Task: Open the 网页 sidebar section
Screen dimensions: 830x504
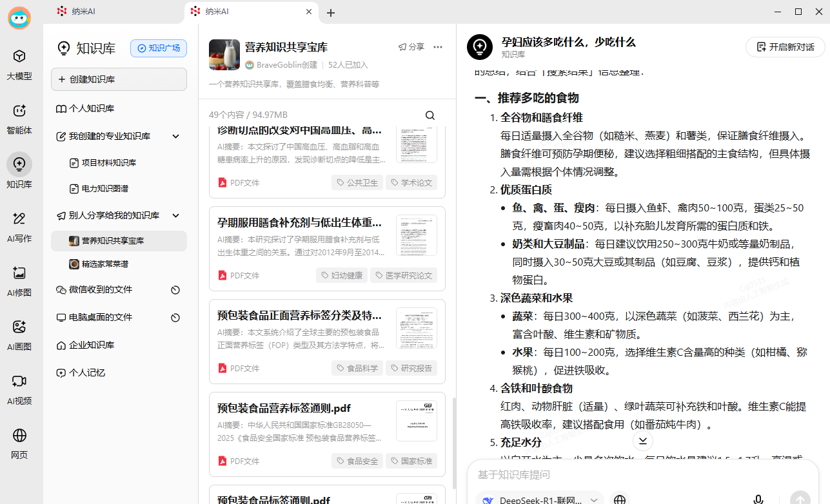Action: pyautogui.click(x=19, y=444)
